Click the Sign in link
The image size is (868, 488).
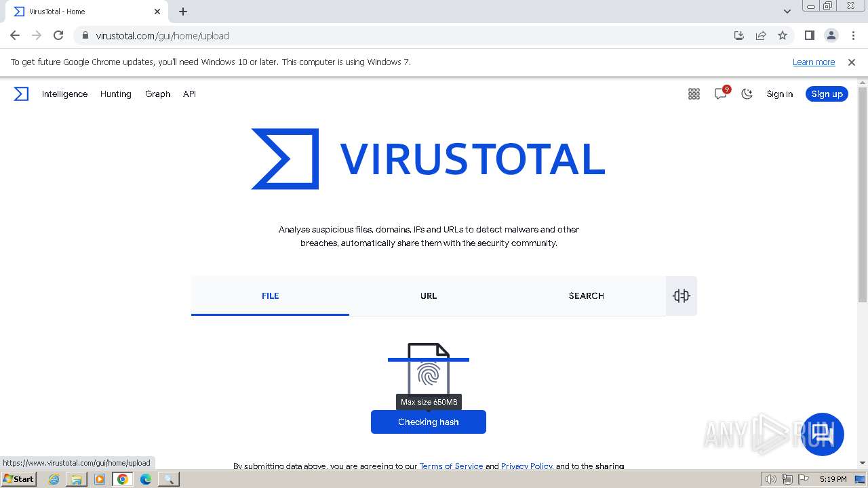tap(779, 94)
